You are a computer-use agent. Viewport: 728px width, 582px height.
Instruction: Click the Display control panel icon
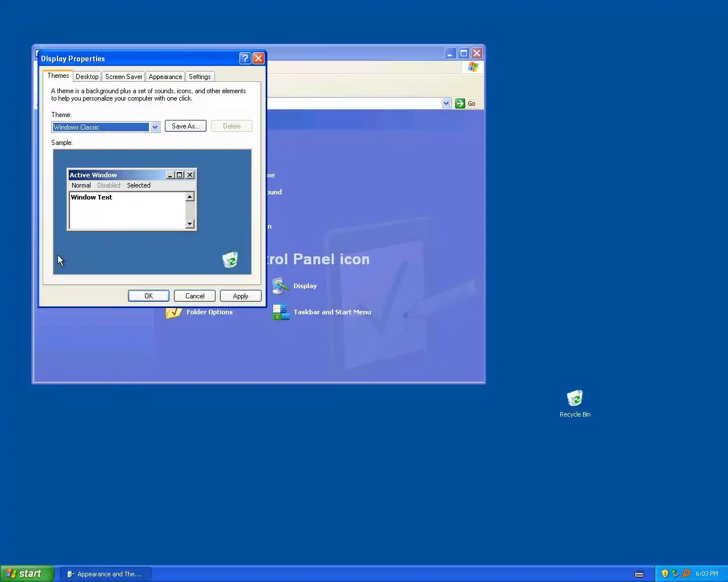(280, 286)
